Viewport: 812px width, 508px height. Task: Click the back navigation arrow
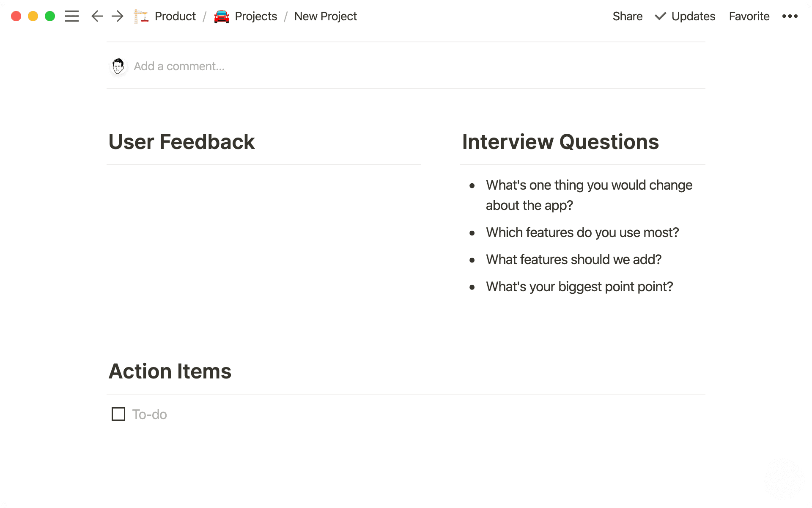97,16
